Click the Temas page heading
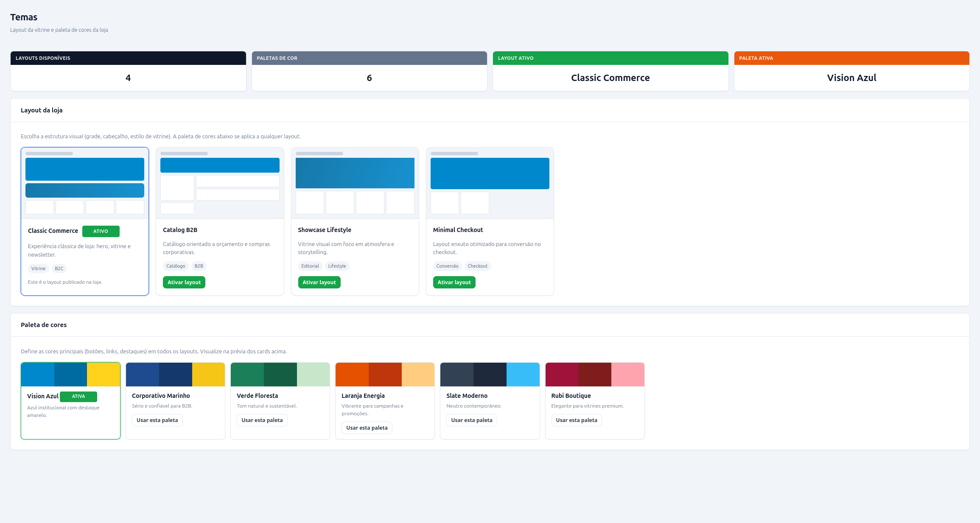 (24, 17)
